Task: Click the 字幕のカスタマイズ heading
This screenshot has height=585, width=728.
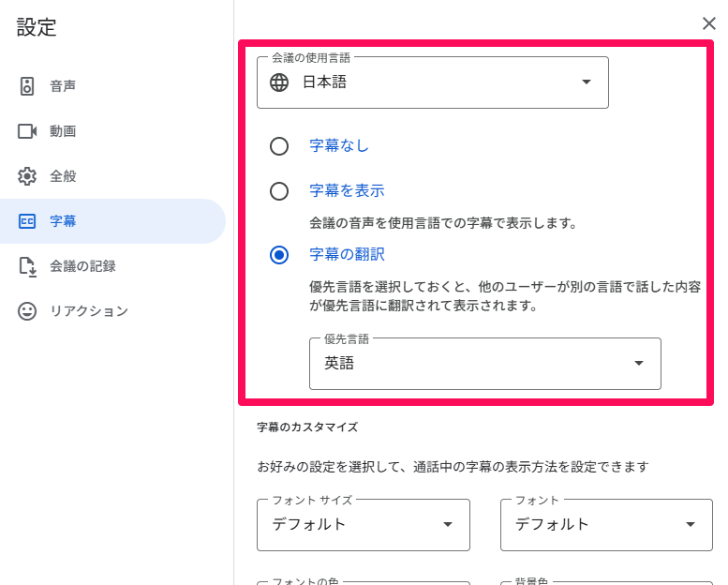Action: point(307,427)
